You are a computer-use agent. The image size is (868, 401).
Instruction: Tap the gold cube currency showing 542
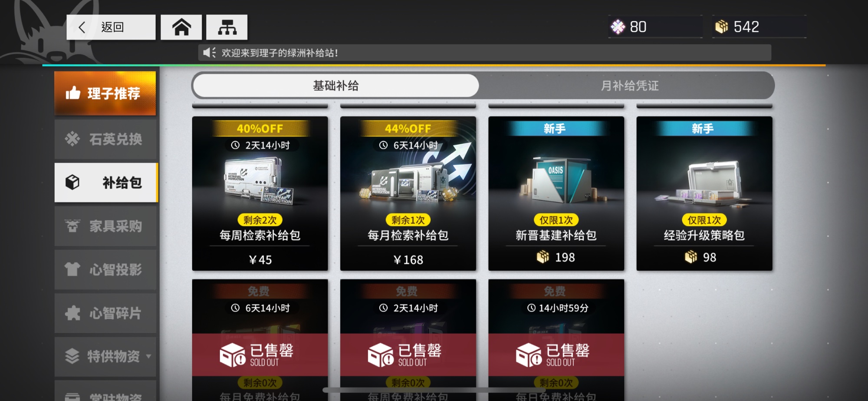coord(721,27)
